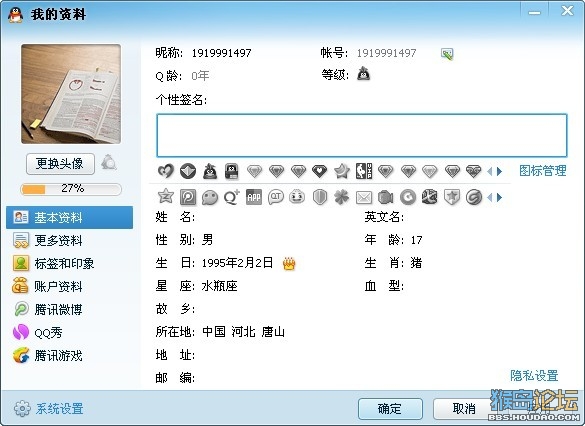Open the 标签和印象 tab
The width and height of the screenshot is (585, 426).
[x=69, y=263]
